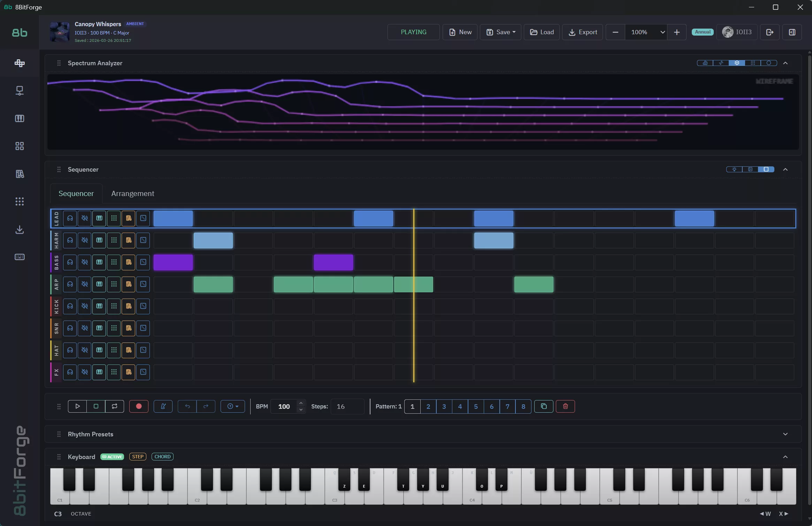The height and width of the screenshot is (526, 812).
Task: Select pattern 3 in the pattern selector
Action: (444, 406)
